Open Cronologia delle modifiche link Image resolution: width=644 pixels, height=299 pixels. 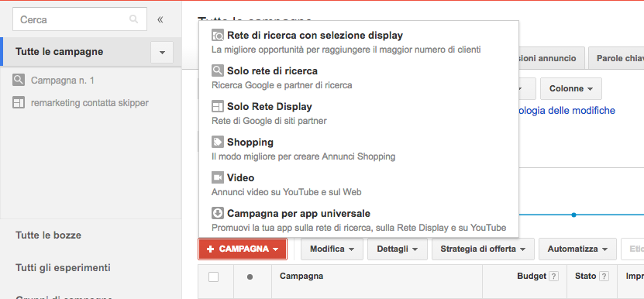(567, 111)
